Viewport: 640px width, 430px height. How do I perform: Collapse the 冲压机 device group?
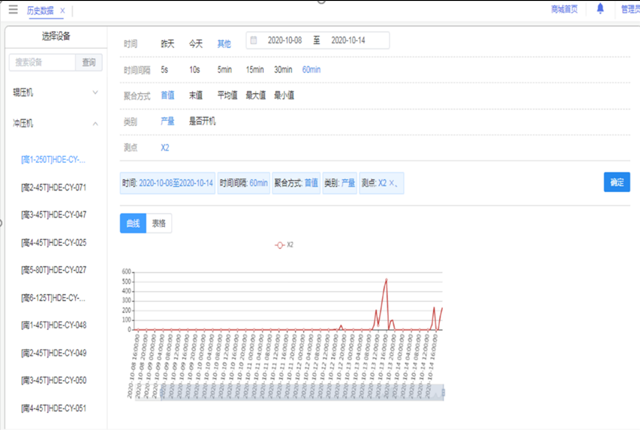[95, 124]
